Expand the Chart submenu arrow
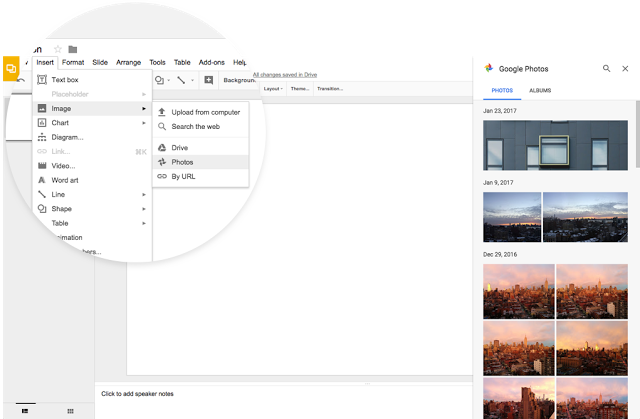640x419 pixels. point(144,123)
